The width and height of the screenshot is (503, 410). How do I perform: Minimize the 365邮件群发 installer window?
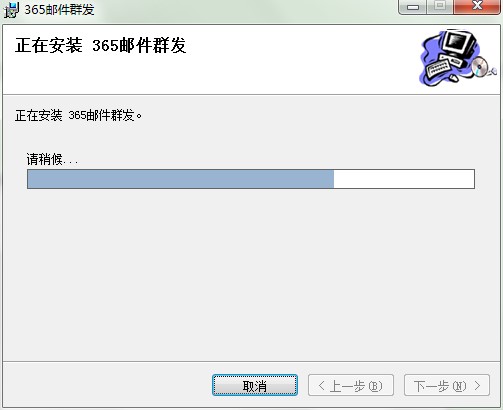tap(413, 7)
